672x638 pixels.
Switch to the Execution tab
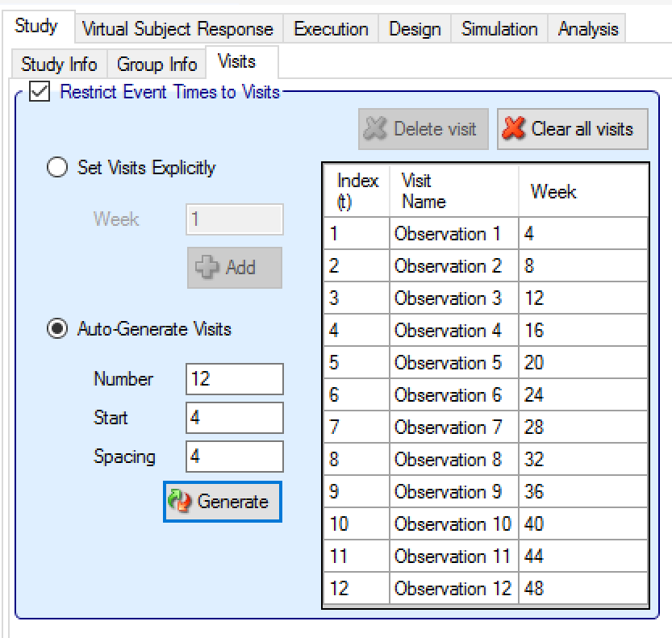pyautogui.click(x=331, y=29)
